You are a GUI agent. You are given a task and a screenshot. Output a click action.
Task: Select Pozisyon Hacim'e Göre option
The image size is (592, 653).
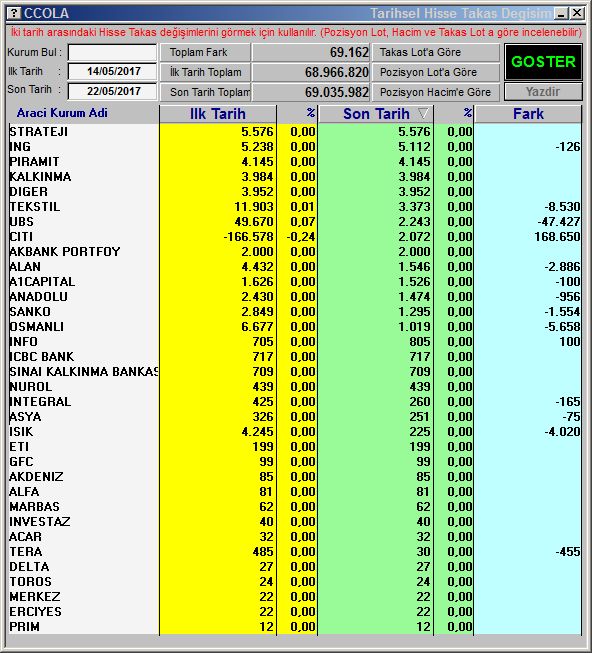coord(435,92)
